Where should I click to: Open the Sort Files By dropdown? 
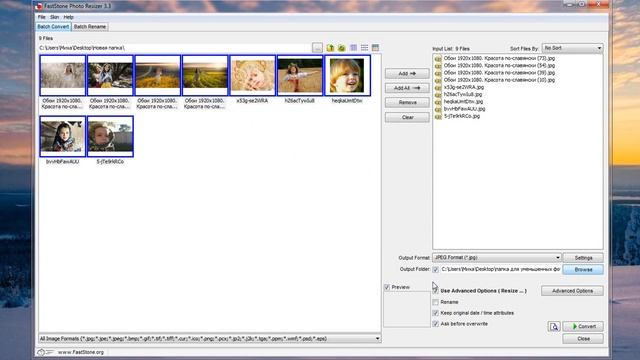pos(572,48)
